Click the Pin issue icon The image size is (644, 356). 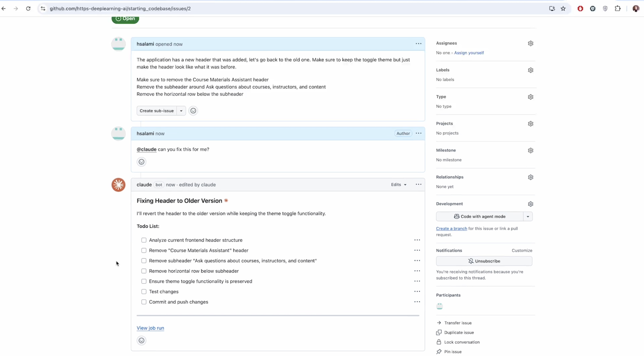click(x=439, y=351)
